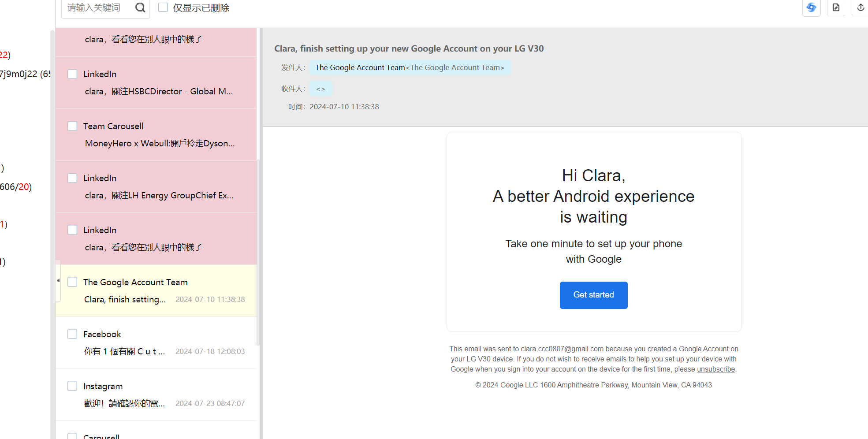Image resolution: width=868 pixels, height=439 pixels.
Task: Click the blue swirl refresh icon
Action: pyautogui.click(x=811, y=7)
